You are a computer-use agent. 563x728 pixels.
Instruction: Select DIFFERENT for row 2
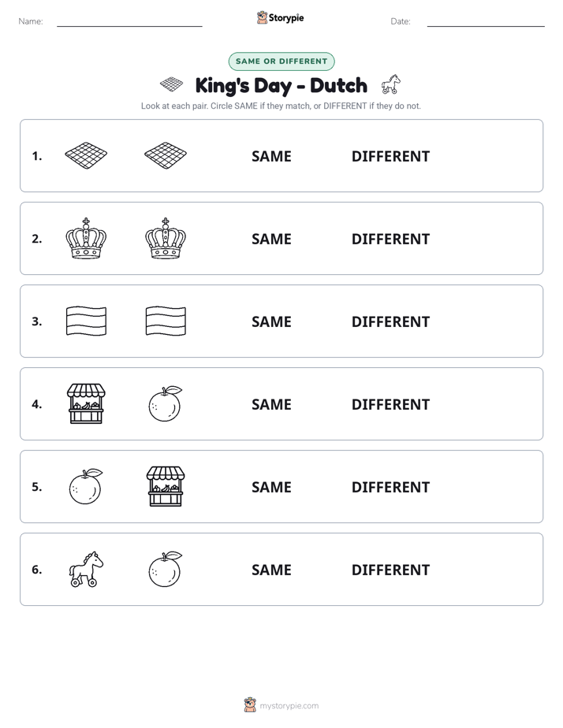tap(390, 239)
